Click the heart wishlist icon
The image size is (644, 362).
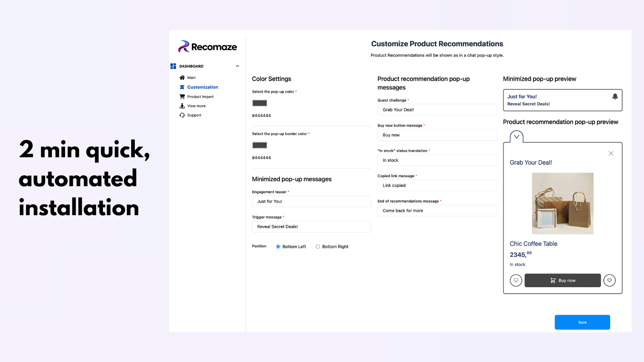tap(609, 280)
